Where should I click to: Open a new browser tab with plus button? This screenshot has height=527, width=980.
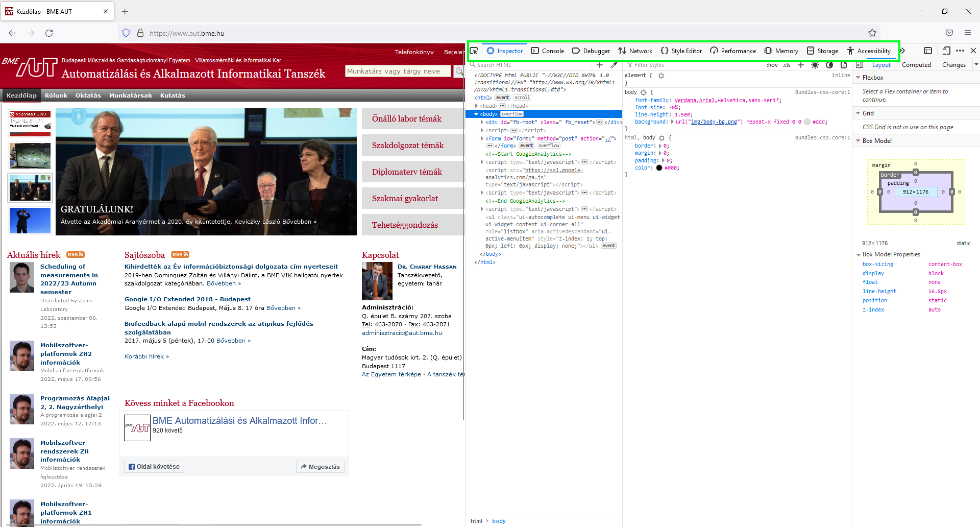tap(125, 11)
